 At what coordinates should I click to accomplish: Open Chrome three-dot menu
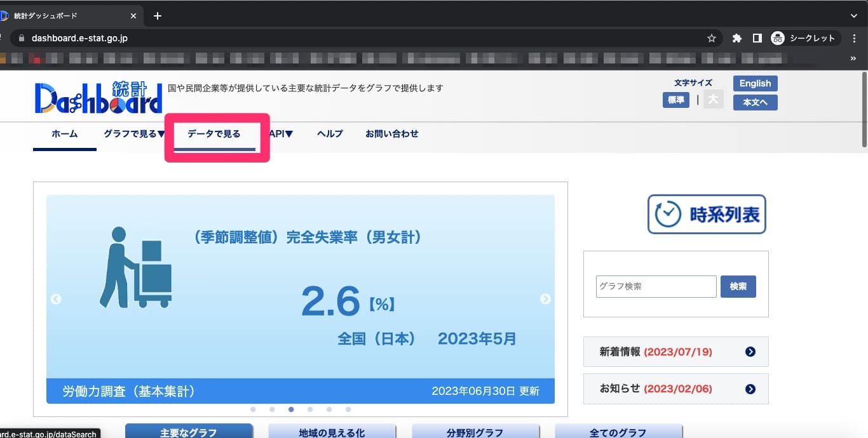[x=855, y=38]
